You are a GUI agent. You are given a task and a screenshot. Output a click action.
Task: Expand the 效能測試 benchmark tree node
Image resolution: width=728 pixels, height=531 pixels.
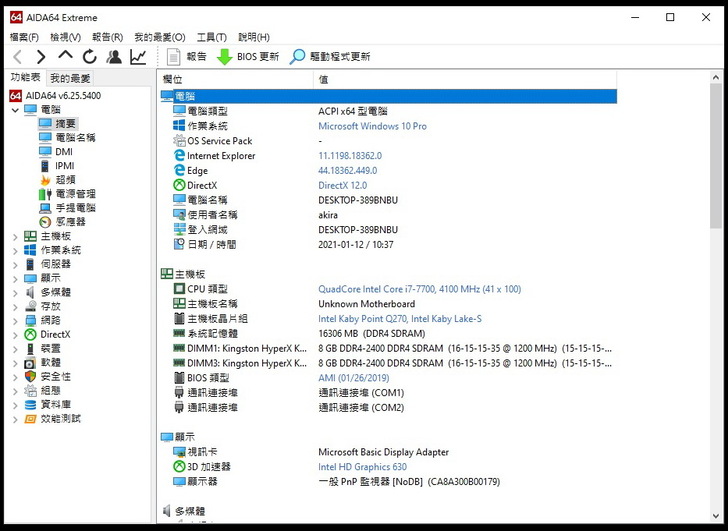[x=14, y=418]
